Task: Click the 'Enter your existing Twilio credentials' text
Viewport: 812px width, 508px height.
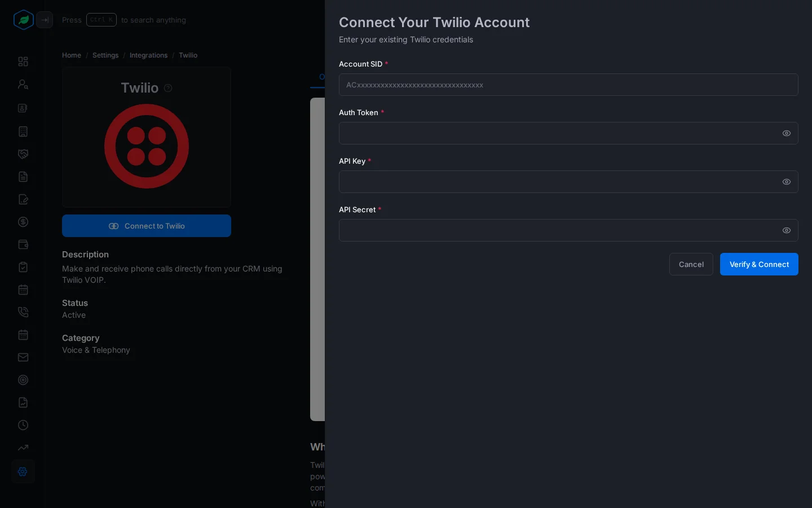Action: point(406,40)
